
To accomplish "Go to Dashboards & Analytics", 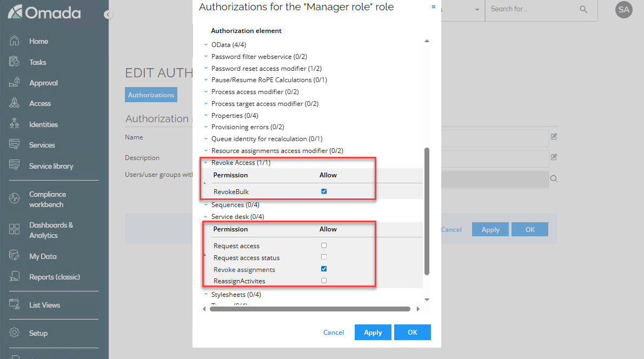I will (x=50, y=230).
